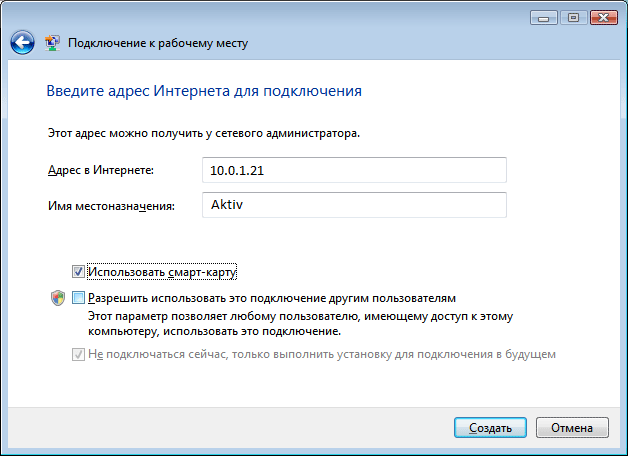This screenshot has height=456, width=628.
Task: Toggle the 'Не подключаться сейчас' checkbox
Action: point(78,354)
